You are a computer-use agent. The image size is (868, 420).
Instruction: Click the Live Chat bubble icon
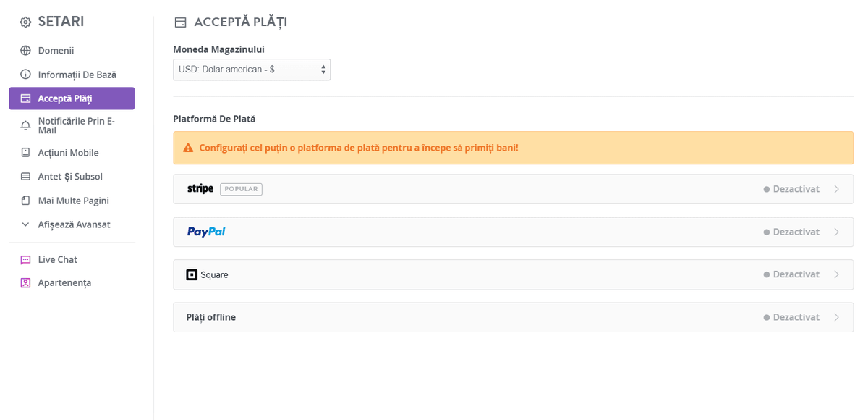click(x=25, y=259)
